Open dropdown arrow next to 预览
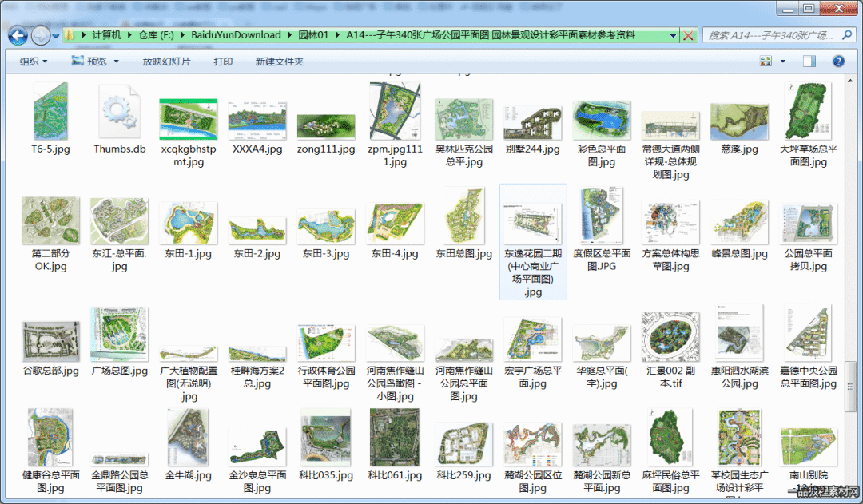Screen dimensions: 863x504 point(116,62)
